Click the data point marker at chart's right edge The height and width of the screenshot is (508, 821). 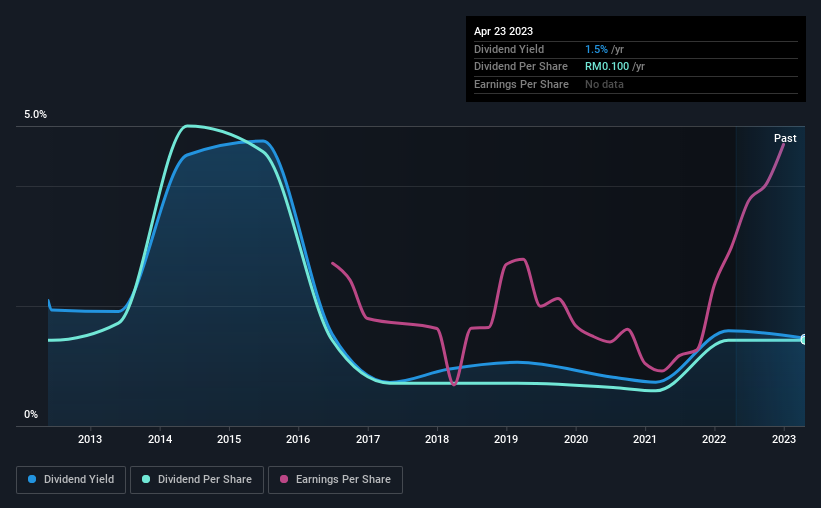click(803, 340)
